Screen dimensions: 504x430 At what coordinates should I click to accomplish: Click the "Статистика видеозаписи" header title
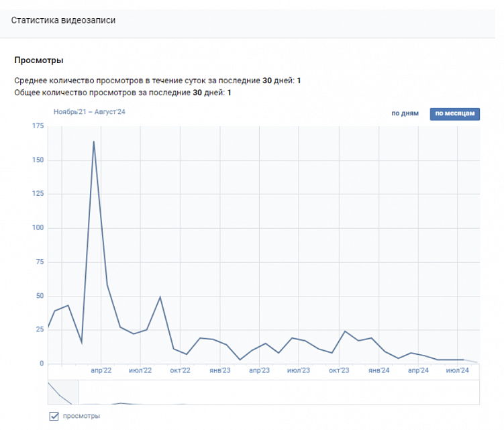[63, 20]
